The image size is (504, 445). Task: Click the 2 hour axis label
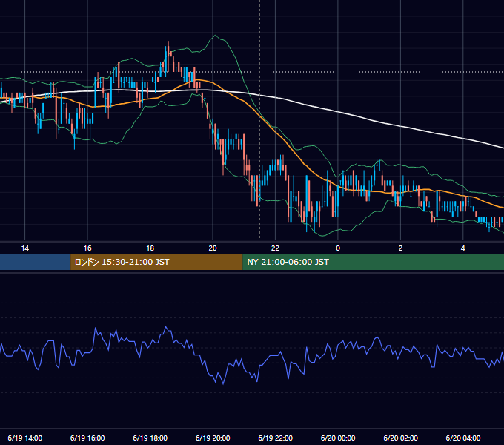coord(400,248)
